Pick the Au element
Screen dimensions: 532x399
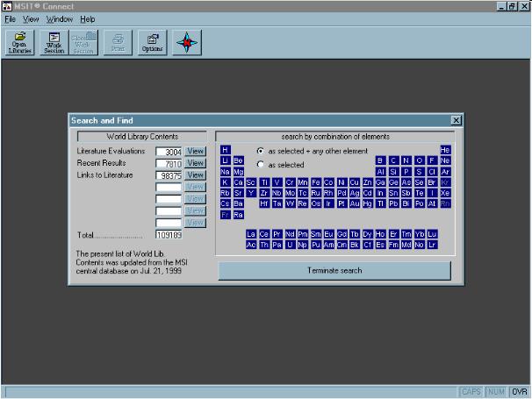pos(355,203)
